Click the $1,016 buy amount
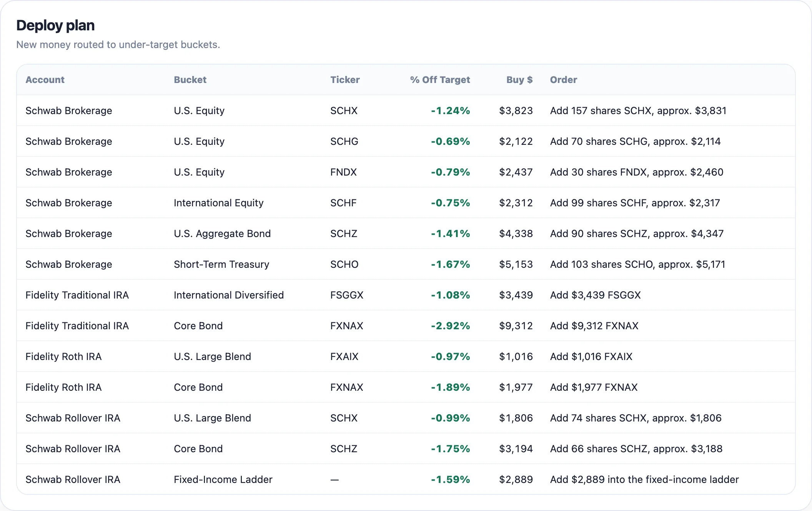This screenshot has width=812, height=511. coord(516,357)
